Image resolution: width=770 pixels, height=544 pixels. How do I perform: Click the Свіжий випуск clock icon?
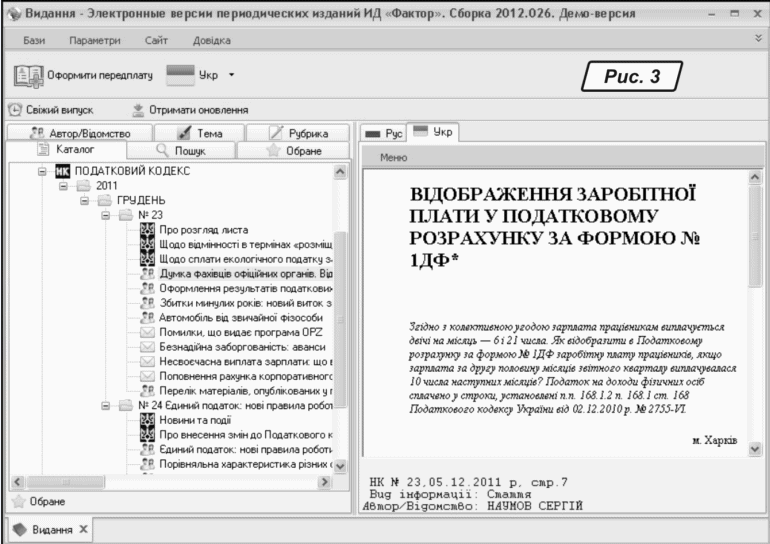(x=15, y=110)
